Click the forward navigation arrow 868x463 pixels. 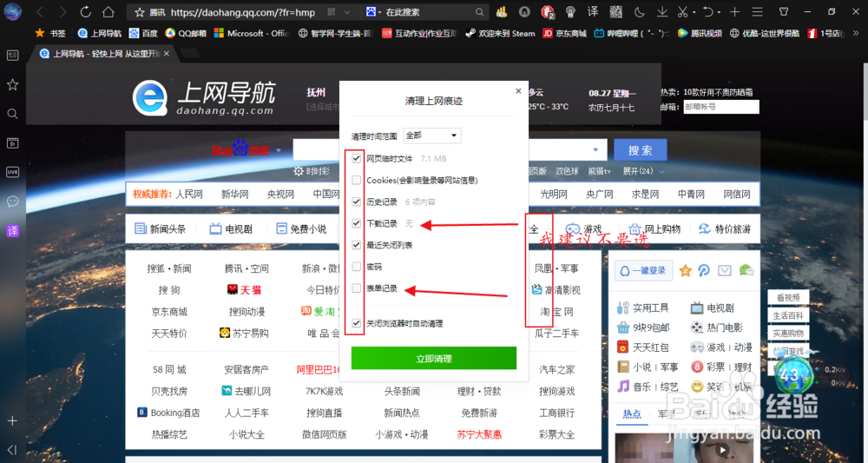click(x=62, y=11)
